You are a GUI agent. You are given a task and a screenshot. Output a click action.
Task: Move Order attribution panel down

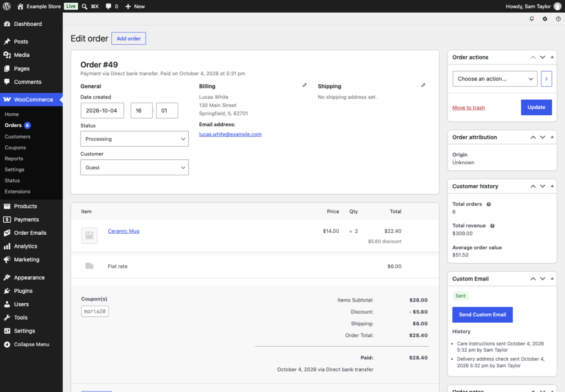click(x=542, y=137)
